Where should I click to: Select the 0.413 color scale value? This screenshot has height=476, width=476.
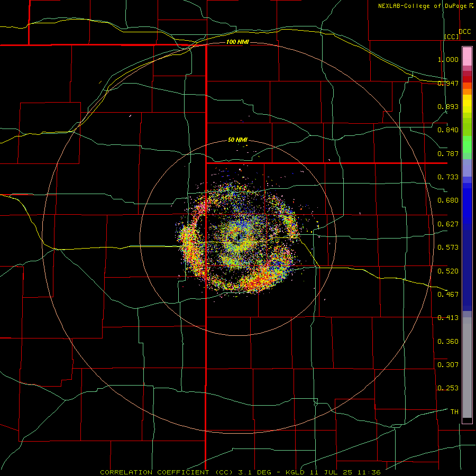point(448,318)
